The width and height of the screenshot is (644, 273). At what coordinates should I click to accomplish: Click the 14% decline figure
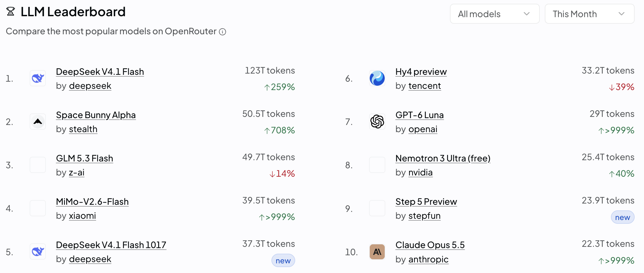pos(282,174)
